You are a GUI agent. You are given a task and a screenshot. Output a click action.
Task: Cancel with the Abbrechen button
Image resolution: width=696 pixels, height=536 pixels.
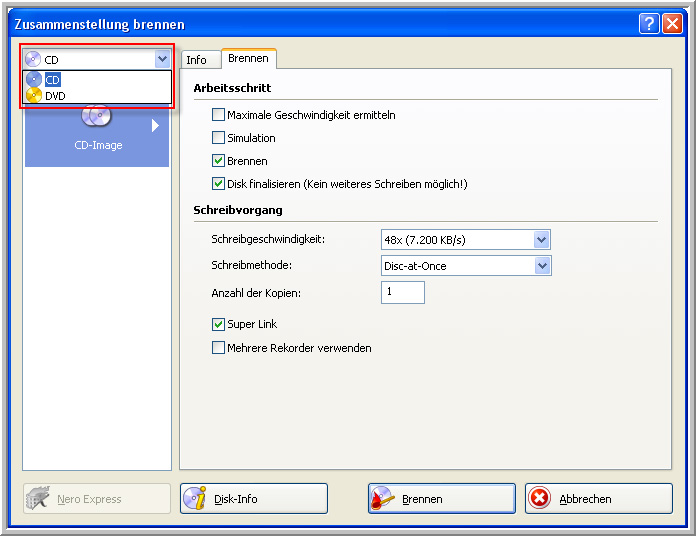tap(599, 499)
